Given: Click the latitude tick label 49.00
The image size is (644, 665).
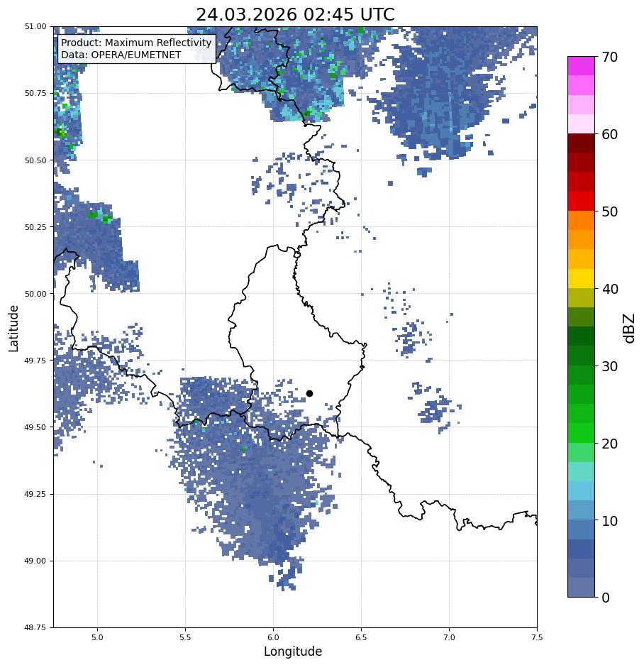Looking at the screenshot, I should [x=35, y=561].
